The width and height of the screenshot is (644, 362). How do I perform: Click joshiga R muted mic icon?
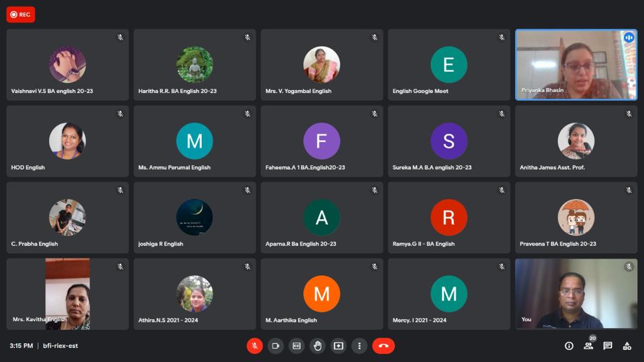tap(248, 190)
